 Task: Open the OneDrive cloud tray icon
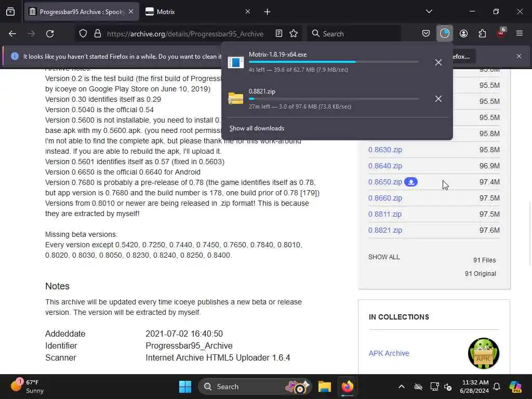[x=418, y=387]
